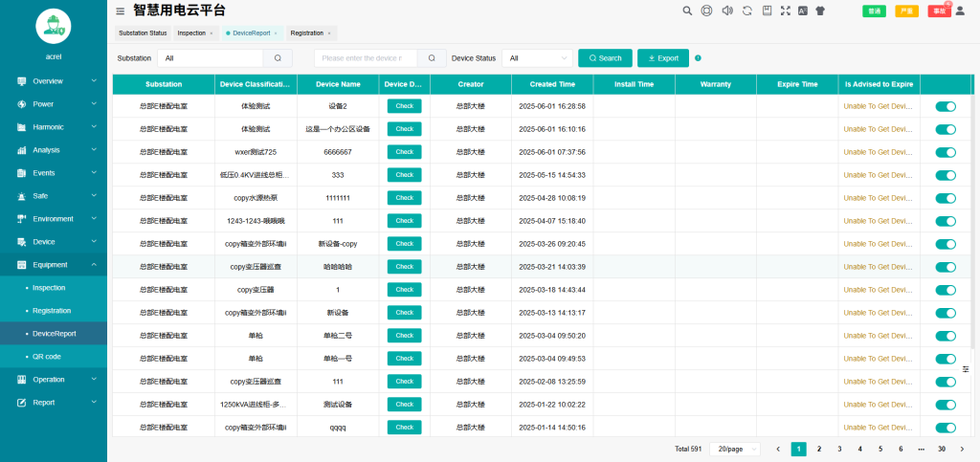Open the user profile icon
The image size is (980, 462).
pos(961,11)
